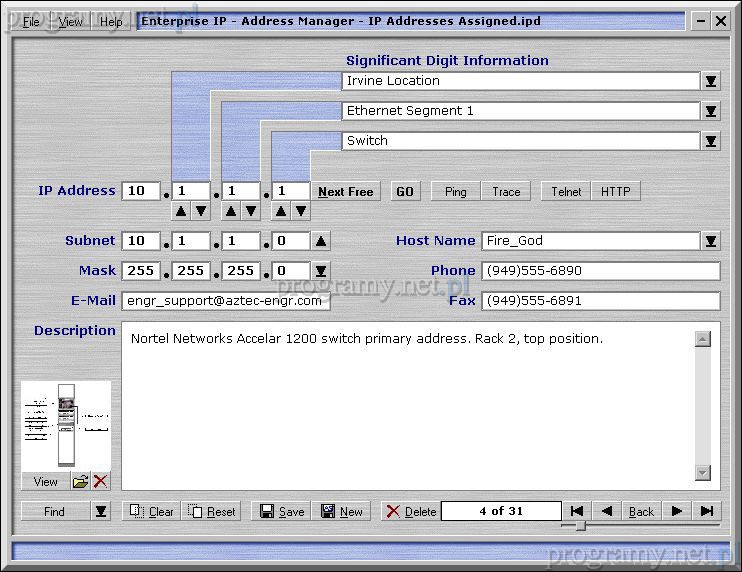This screenshot has width=742, height=572.
Task: Jump to the last record
Action: point(707,511)
